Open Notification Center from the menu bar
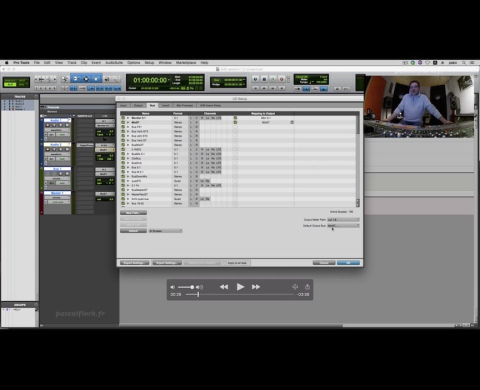 (472, 63)
